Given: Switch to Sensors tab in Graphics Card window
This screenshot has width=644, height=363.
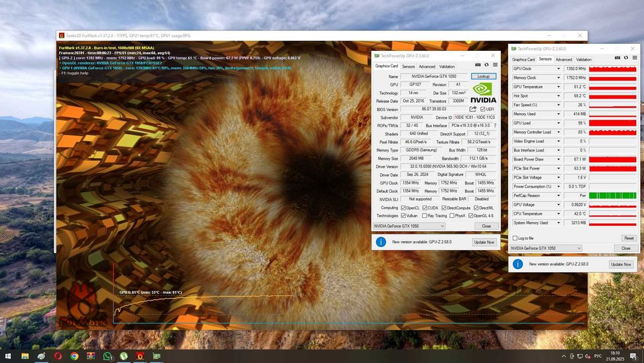Looking at the screenshot, I should pyautogui.click(x=408, y=66).
